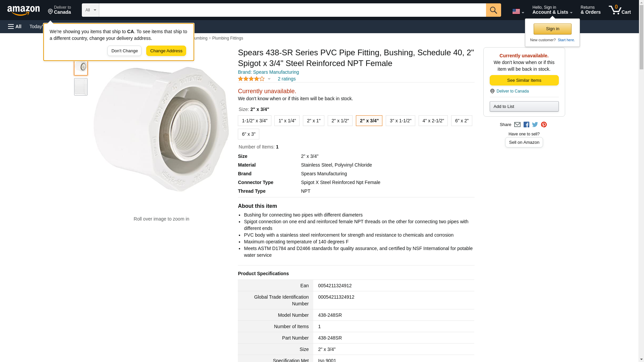Open the All hamburger menu

click(15, 26)
